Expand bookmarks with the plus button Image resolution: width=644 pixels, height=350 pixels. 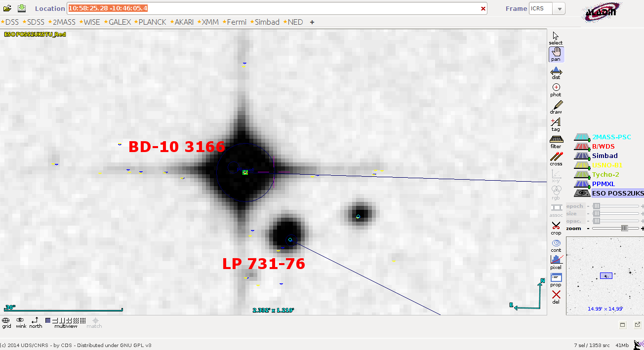click(312, 22)
